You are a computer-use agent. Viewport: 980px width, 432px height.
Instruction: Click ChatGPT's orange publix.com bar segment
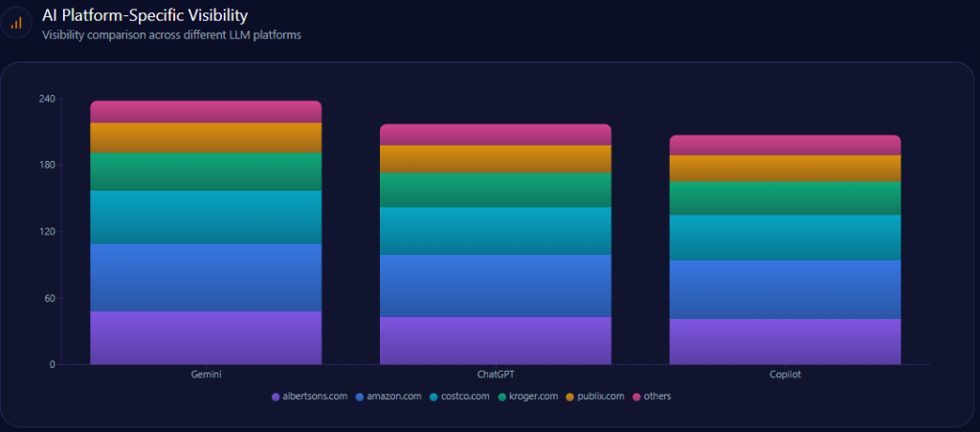495,158
